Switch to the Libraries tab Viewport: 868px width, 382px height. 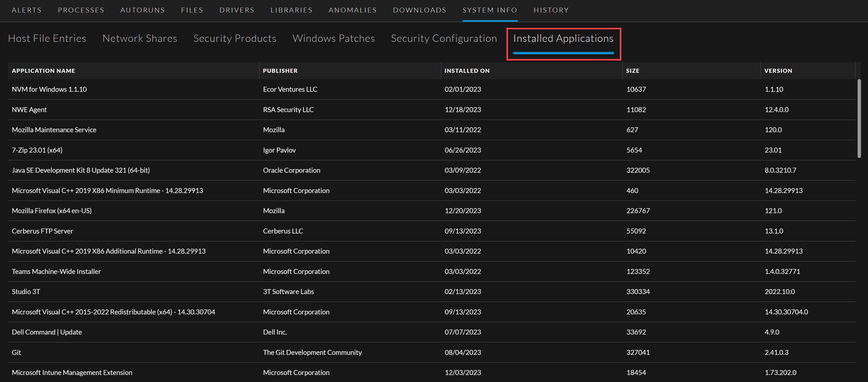point(291,10)
